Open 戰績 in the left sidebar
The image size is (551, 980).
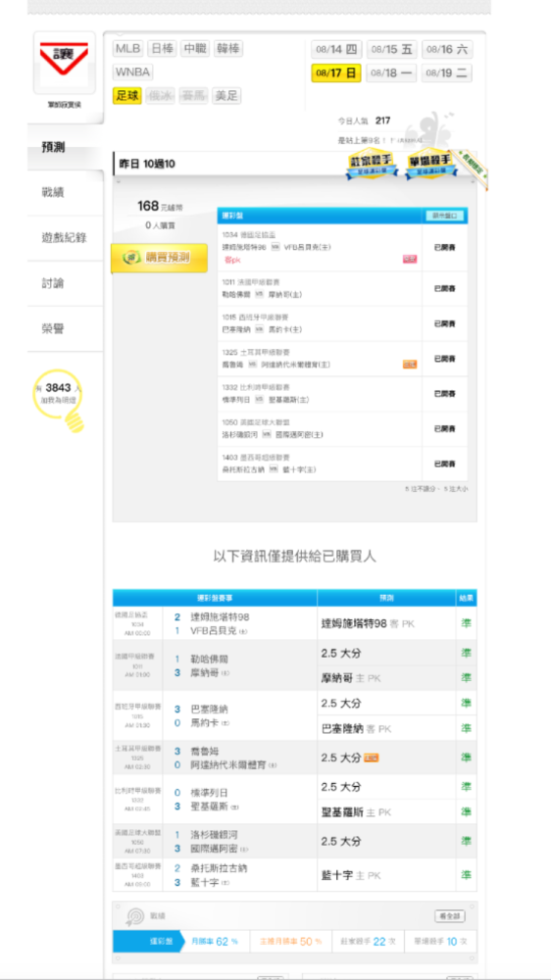(53, 192)
